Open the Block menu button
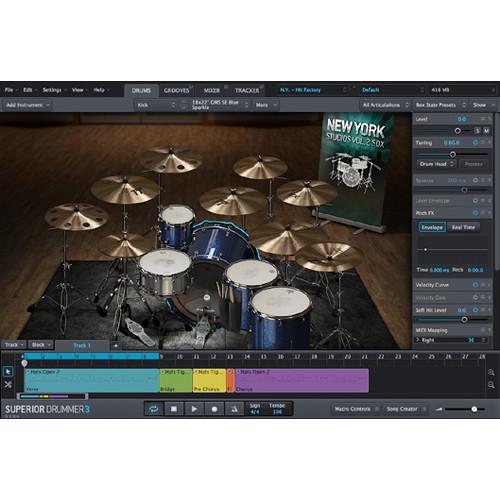Screen dimensions: 500x500 41,345
